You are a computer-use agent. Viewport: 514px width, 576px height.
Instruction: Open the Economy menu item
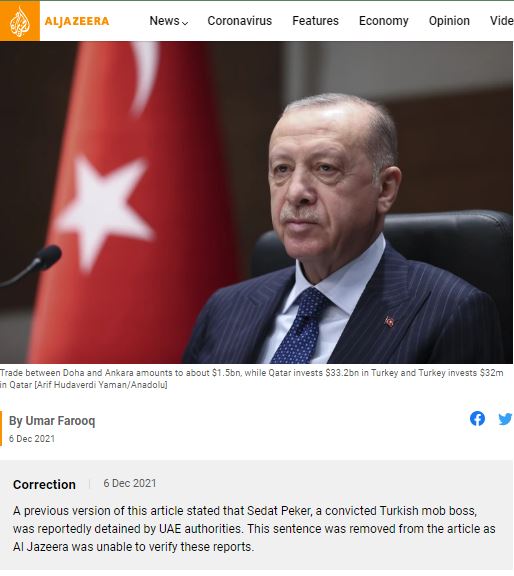pos(384,21)
